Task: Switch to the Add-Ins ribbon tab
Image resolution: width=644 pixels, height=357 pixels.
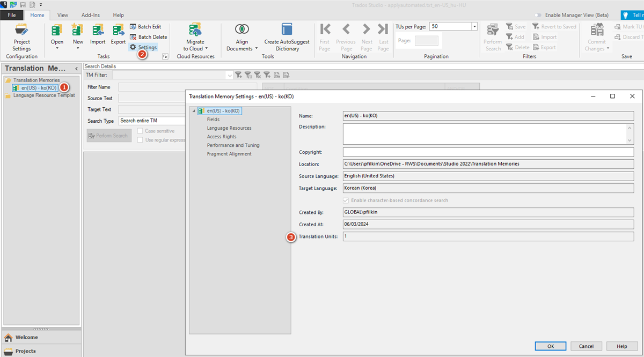Action: 90,15
